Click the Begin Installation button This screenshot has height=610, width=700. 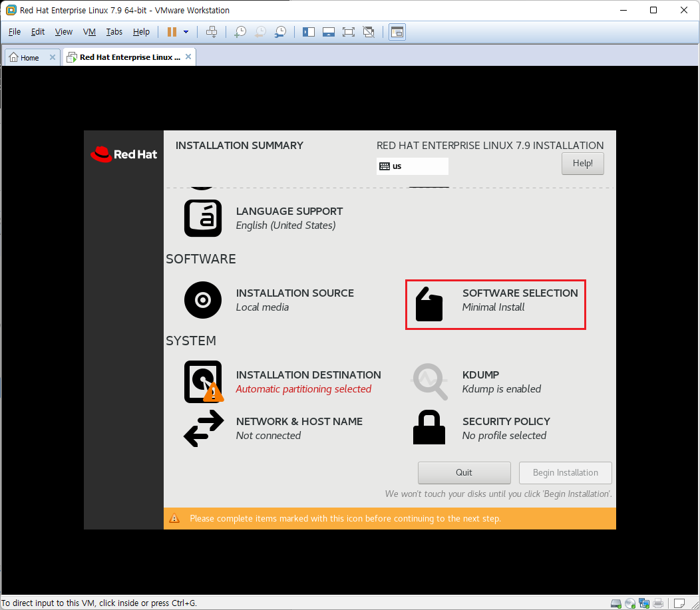pos(565,472)
